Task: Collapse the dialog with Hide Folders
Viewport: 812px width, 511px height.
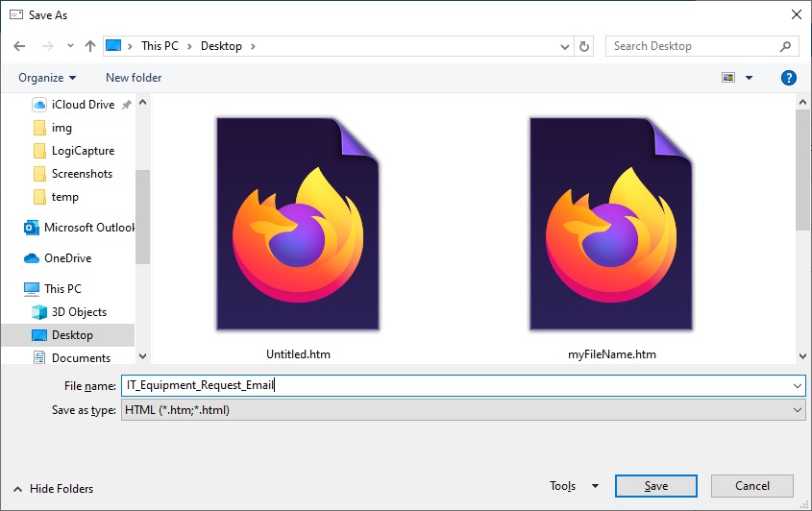Action: point(54,489)
